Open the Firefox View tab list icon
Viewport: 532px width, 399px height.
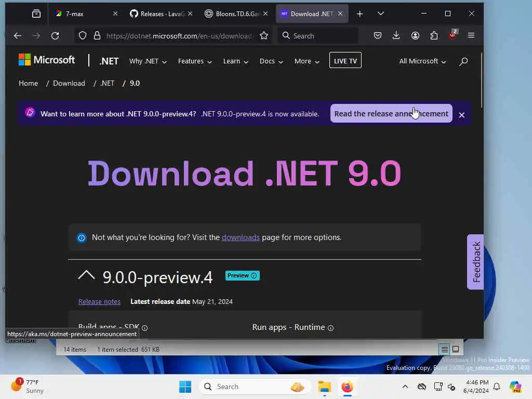36,14
